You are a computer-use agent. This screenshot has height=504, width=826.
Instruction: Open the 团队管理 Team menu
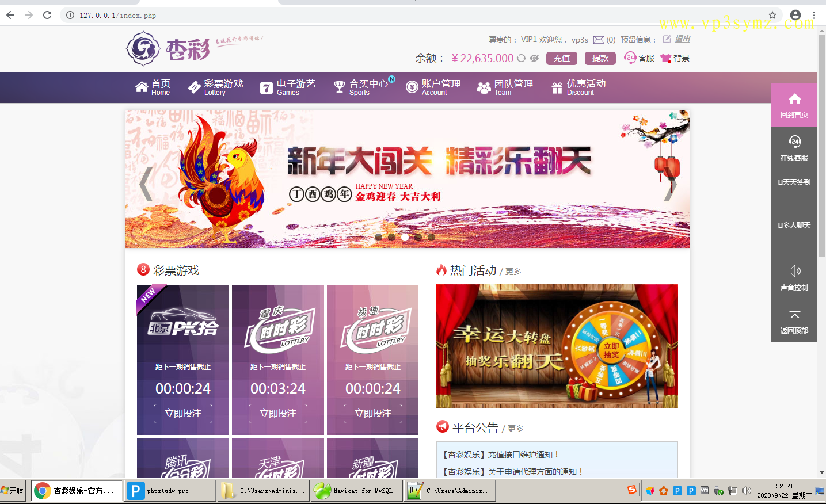(505, 87)
